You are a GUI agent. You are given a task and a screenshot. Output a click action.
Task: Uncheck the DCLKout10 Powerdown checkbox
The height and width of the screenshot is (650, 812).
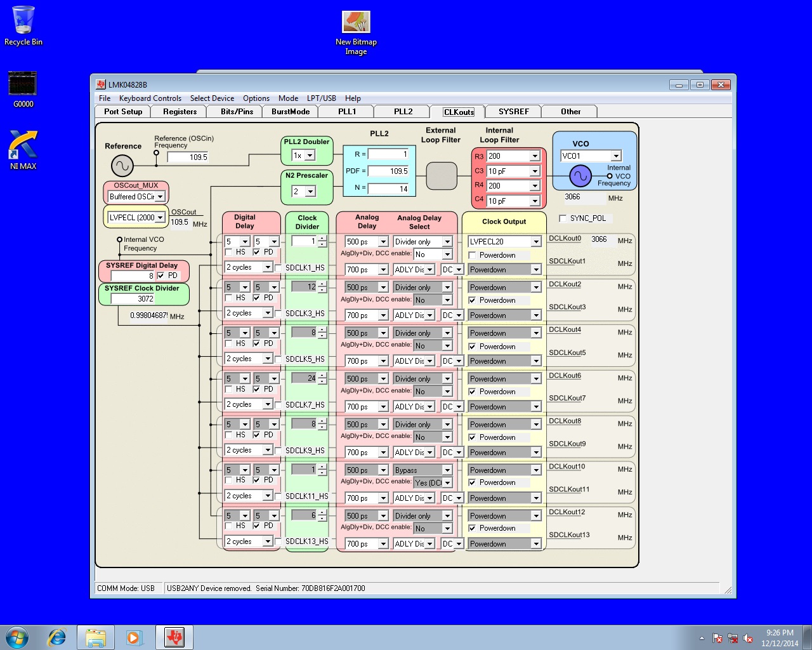(x=472, y=482)
